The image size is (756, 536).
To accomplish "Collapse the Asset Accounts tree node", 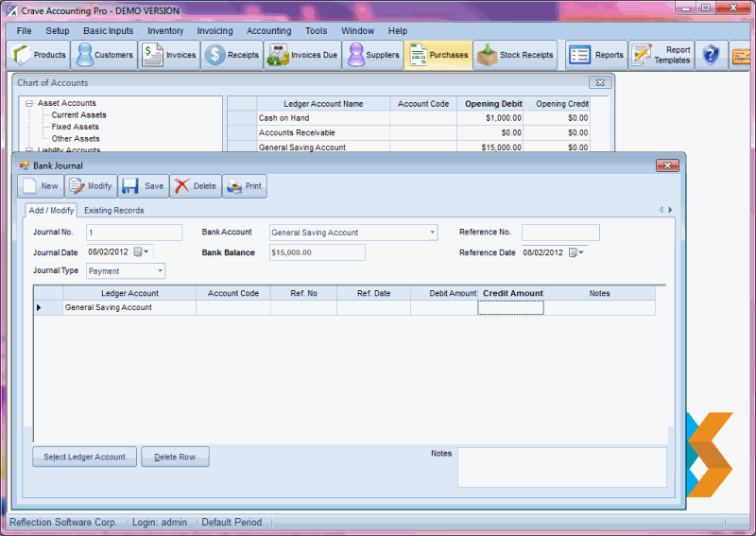I will click(29, 103).
